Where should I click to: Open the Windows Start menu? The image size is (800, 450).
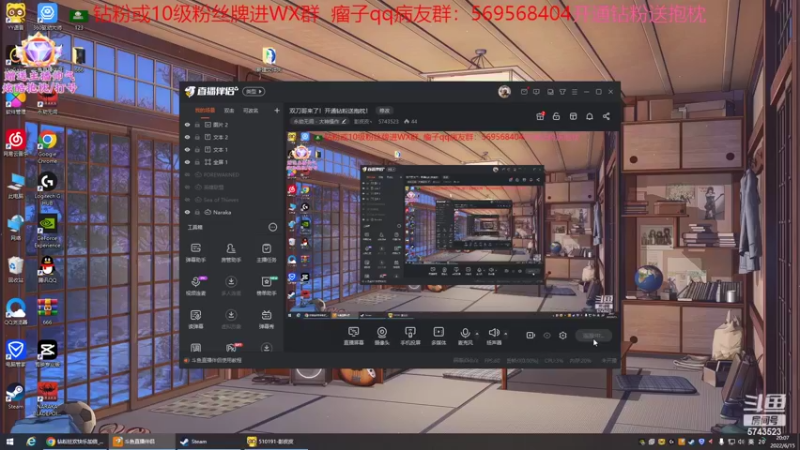click(x=9, y=441)
